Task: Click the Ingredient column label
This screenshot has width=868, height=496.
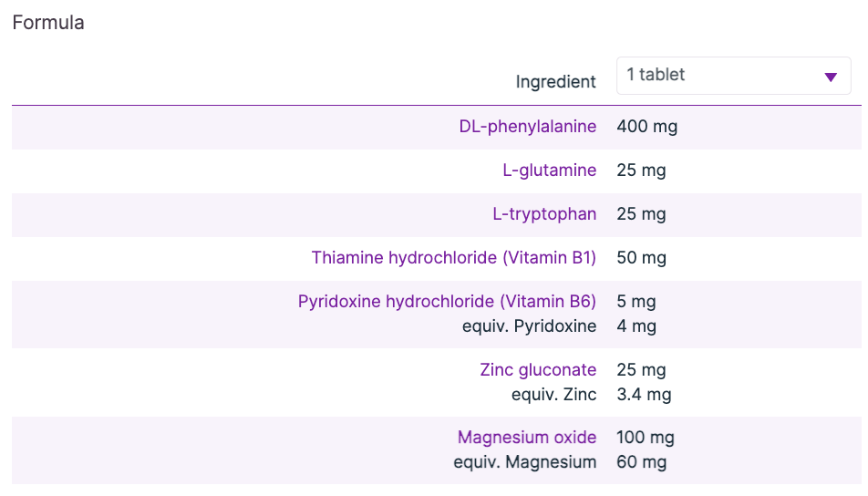Action: pyautogui.click(x=555, y=82)
